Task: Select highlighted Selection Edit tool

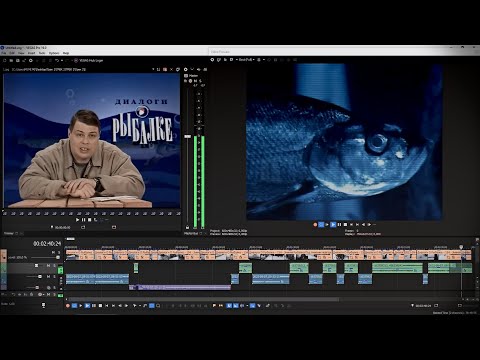Action: (152, 306)
